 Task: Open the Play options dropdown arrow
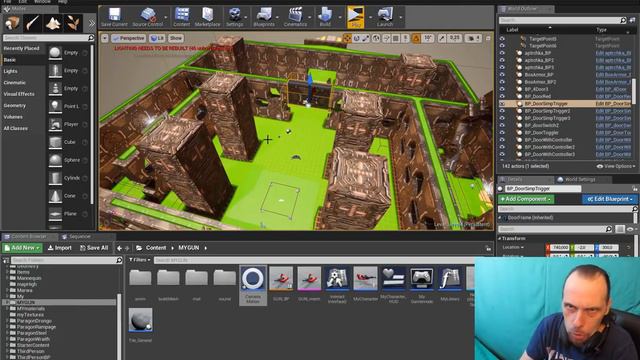370,17
